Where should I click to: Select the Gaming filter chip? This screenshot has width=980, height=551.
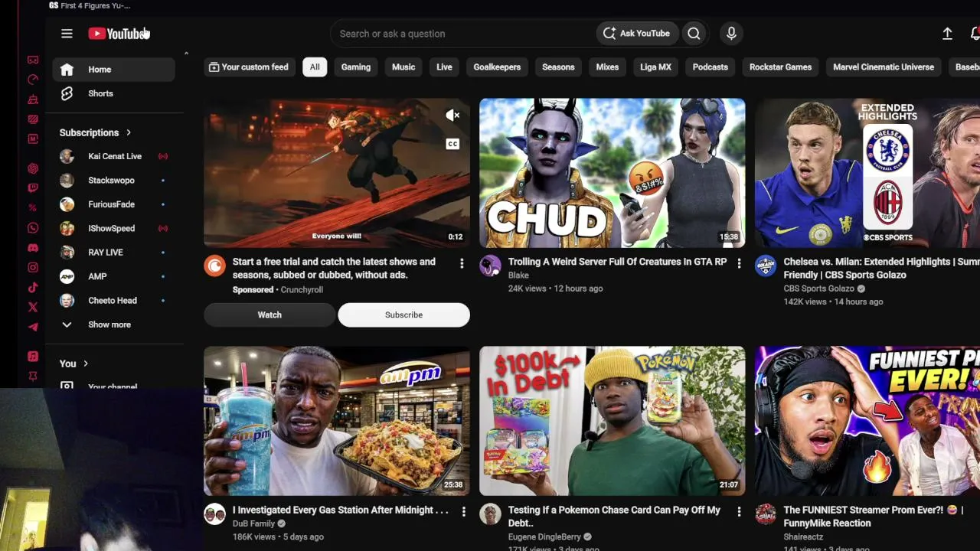356,67
